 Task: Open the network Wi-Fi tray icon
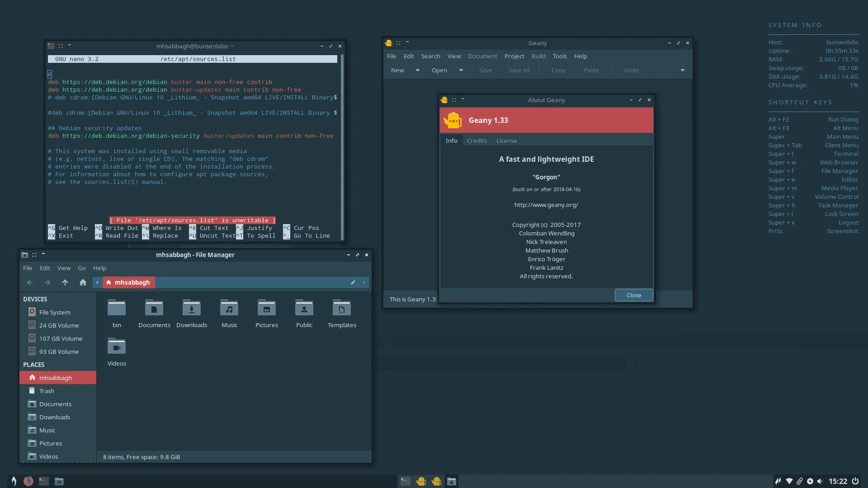pyautogui.click(x=789, y=481)
